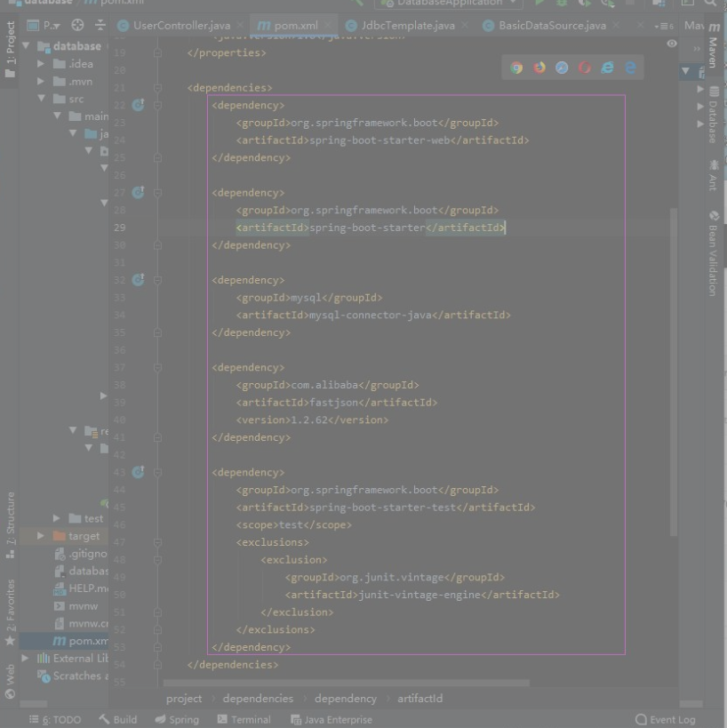Click the Maven dependency gutter icon on line 27
Viewport: 727px width, 728px height.
[x=138, y=192]
